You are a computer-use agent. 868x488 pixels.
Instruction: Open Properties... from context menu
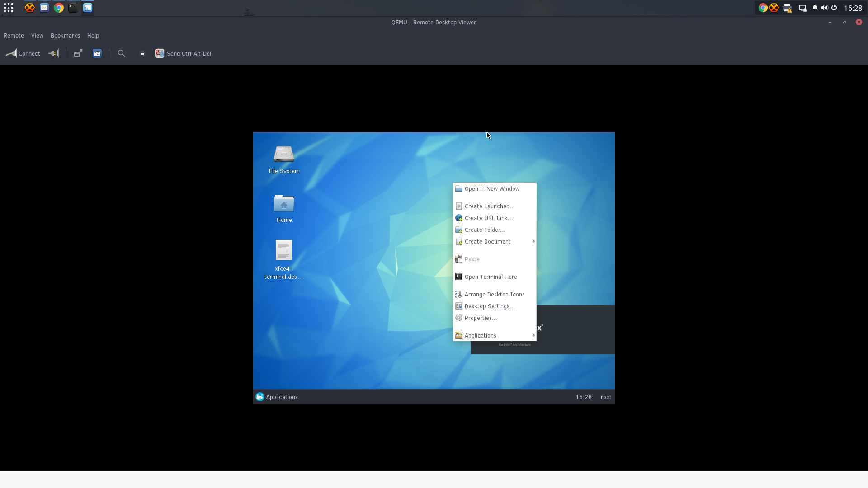495,318
